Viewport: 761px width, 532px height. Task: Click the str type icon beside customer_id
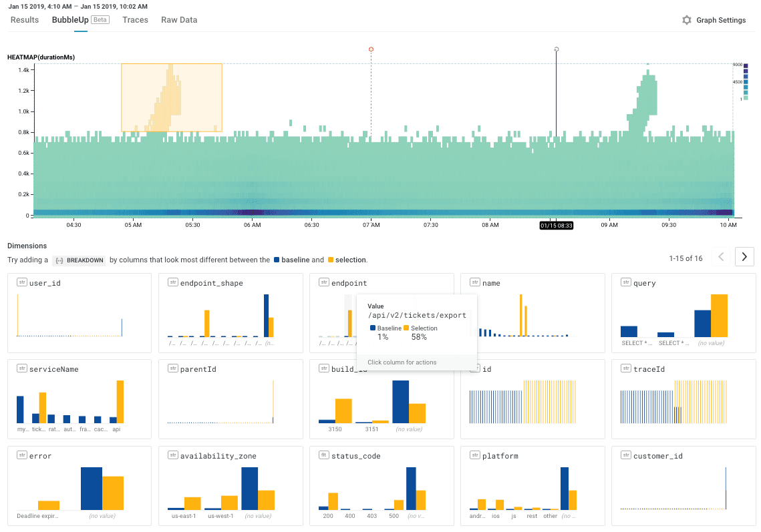pyautogui.click(x=625, y=456)
